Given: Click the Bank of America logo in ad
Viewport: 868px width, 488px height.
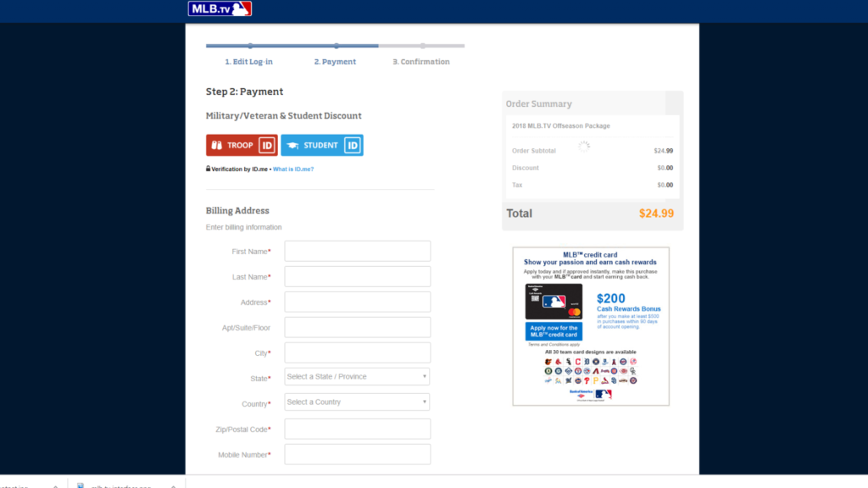Looking at the screenshot, I should [581, 395].
